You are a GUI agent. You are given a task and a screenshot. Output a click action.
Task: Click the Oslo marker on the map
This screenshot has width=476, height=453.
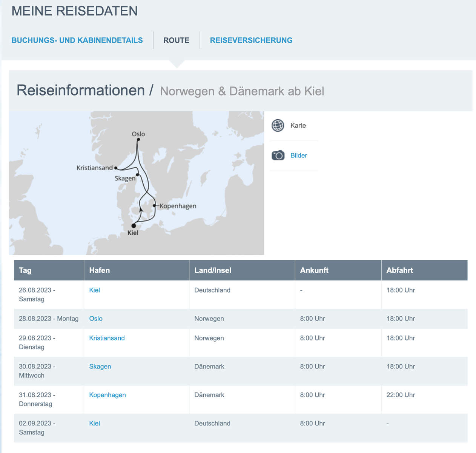click(138, 140)
